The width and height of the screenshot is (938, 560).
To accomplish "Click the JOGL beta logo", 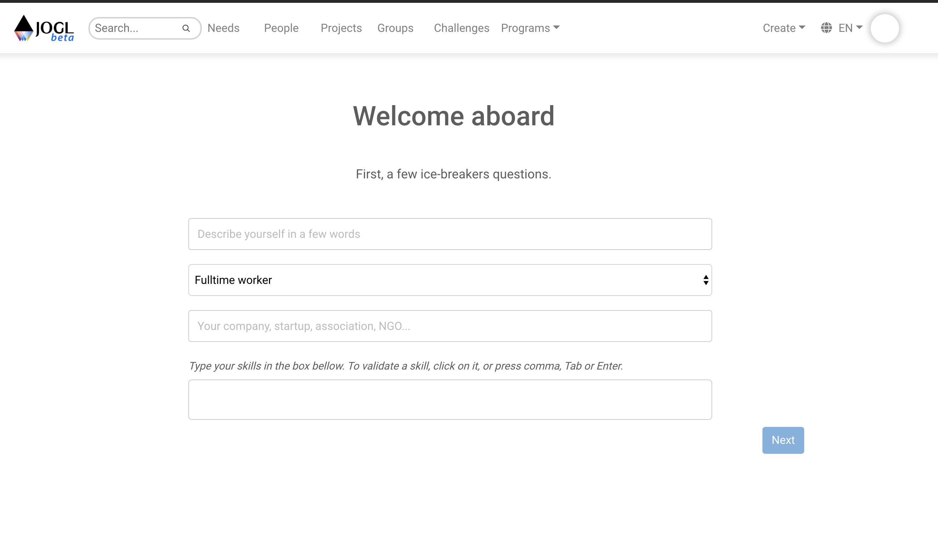I will [44, 28].
